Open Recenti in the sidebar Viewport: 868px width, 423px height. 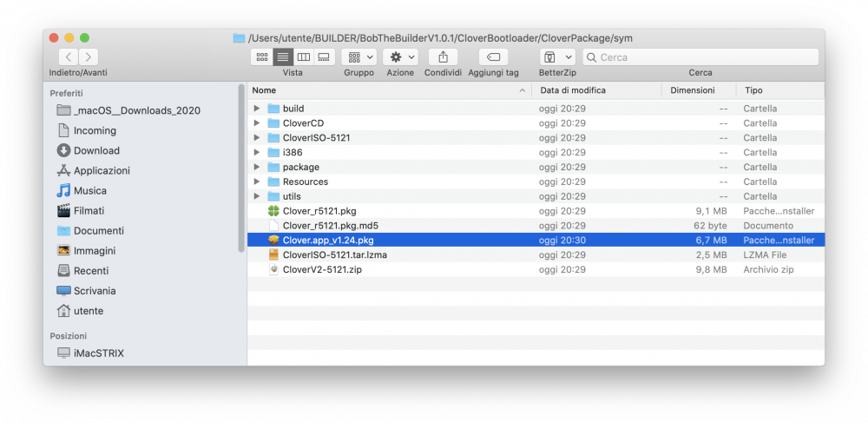click(x=83, y=271)
